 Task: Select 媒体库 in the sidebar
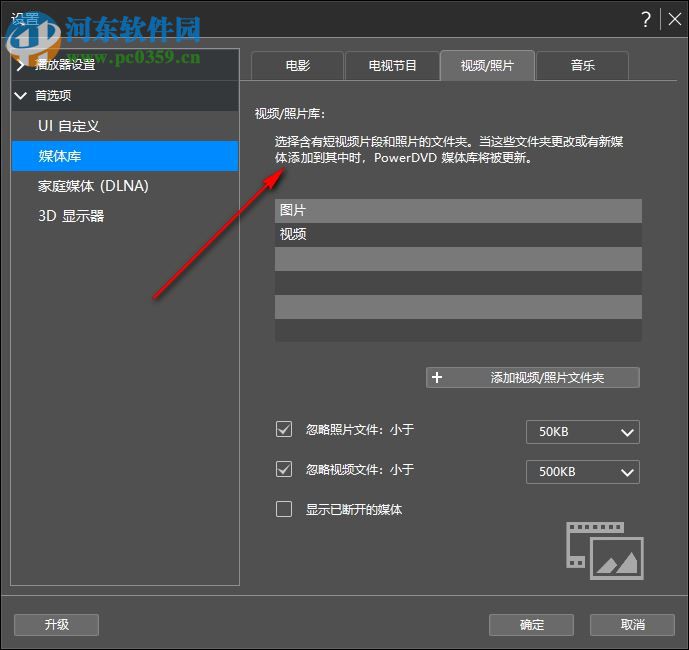[125, 156]
